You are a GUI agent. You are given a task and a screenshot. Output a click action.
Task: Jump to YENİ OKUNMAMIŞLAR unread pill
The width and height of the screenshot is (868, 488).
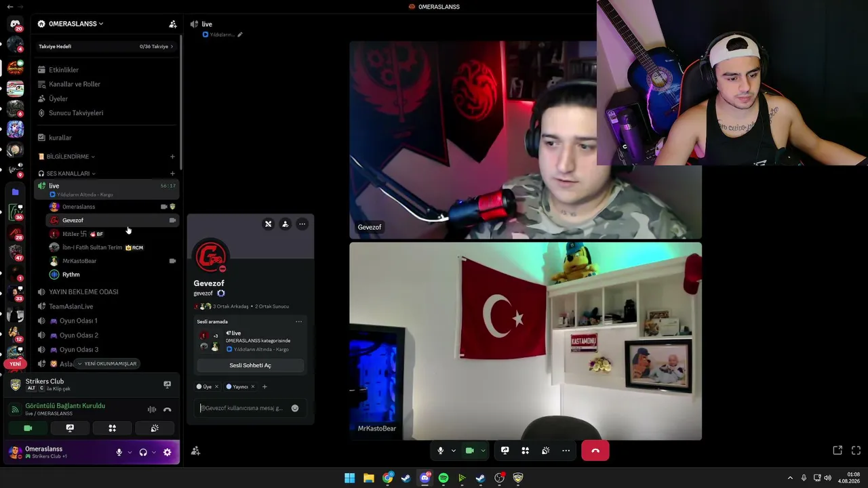pyautogui.click(x=107, y=364)
